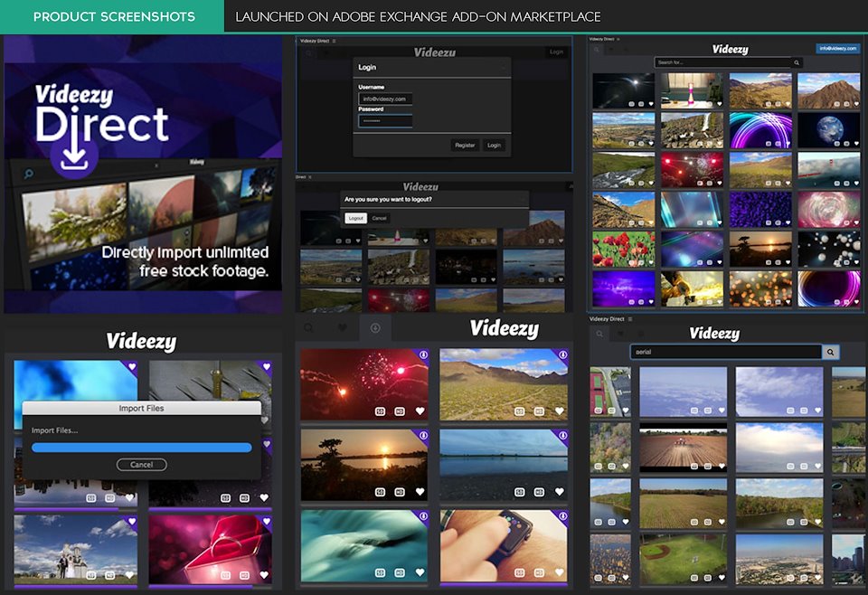Click the download badge on desert mountain clip
The width and height of the screenshot is (868, 595).
point(562,355)
